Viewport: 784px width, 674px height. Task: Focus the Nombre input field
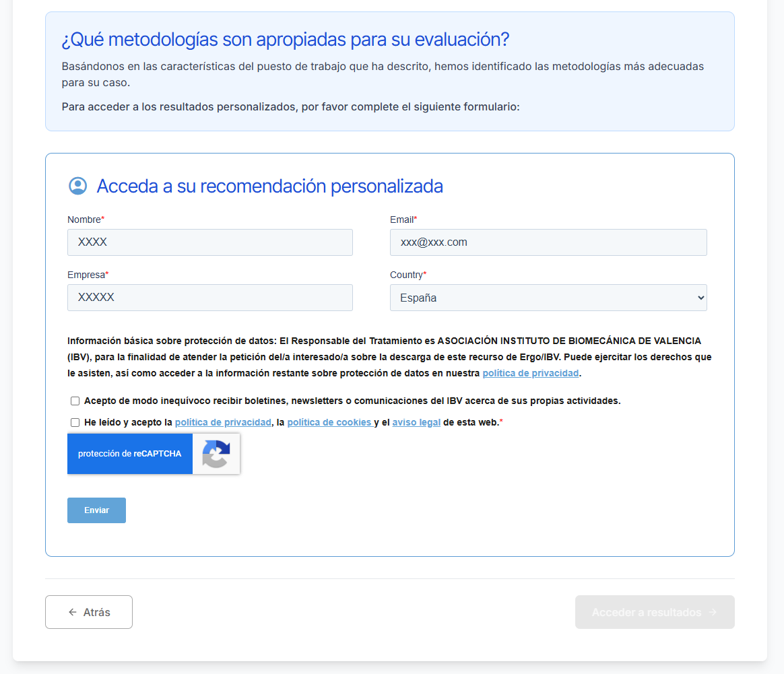pyautogui.click(x=210, y=242)
